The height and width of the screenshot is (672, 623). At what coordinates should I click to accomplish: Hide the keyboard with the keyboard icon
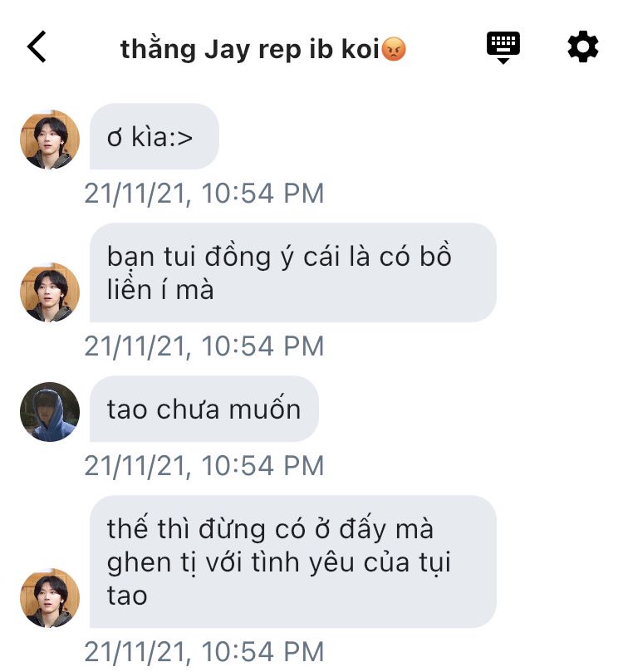503,47
